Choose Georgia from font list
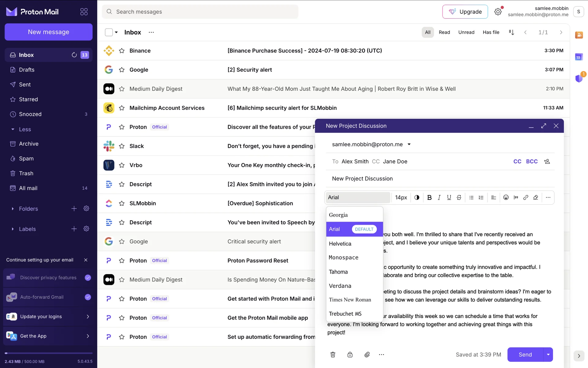This screenshot has width=588, height=368. (338, 215)
